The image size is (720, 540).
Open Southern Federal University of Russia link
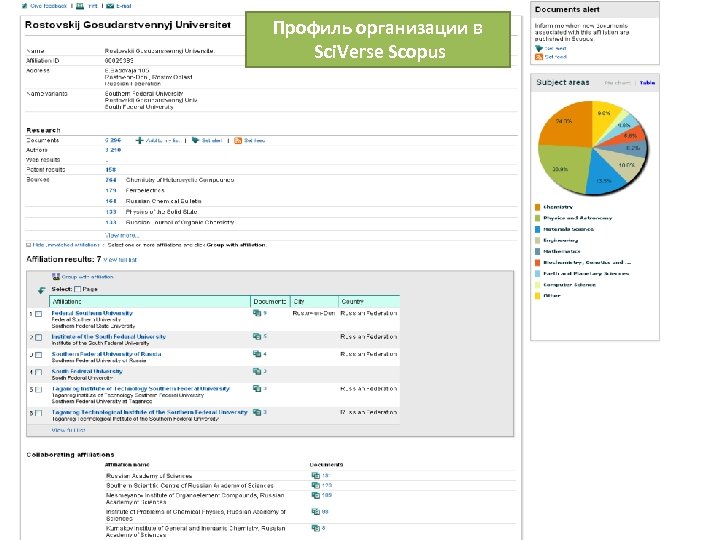point(107,354)
